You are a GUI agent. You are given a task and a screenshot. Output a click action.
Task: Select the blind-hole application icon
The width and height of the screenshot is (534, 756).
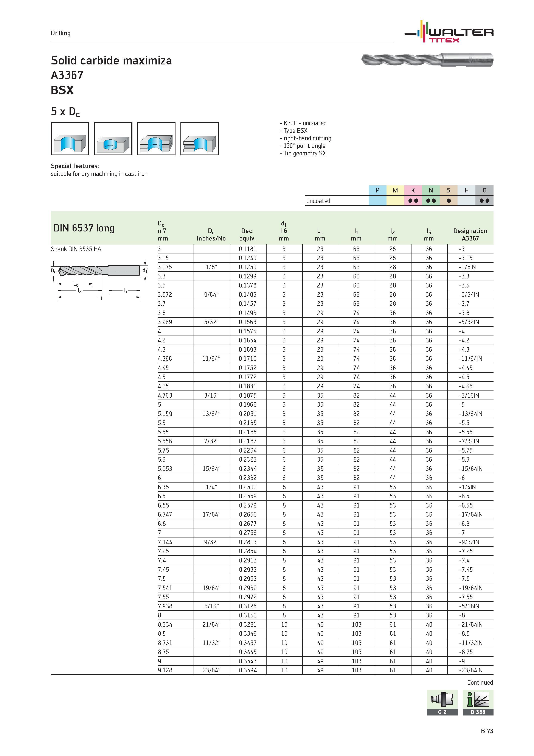(x=113, y=139)
